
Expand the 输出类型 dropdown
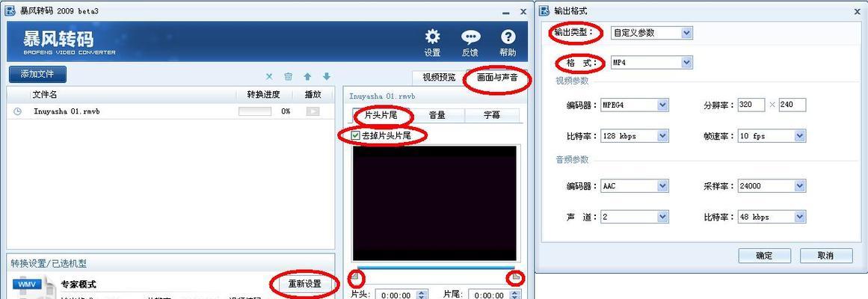coord(686,33)
